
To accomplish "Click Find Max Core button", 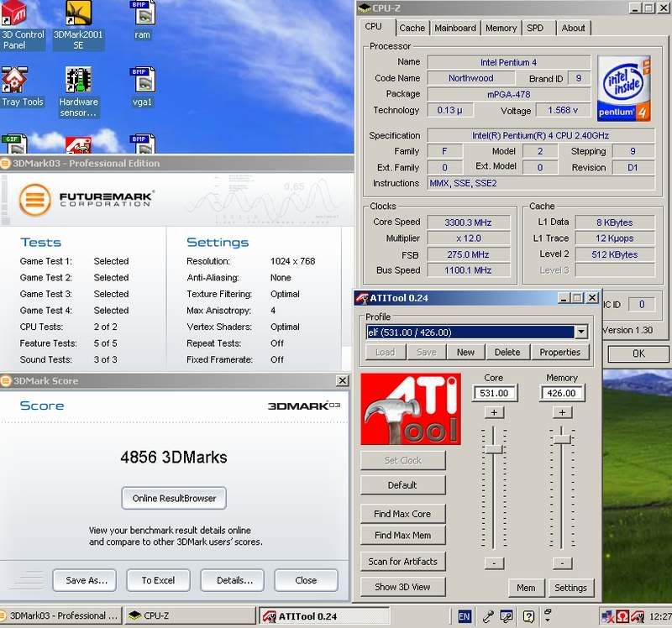I will pos(402,513).
